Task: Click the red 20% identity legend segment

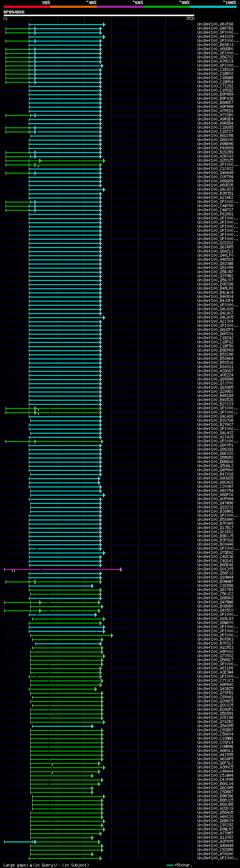Action: (27, 7)
